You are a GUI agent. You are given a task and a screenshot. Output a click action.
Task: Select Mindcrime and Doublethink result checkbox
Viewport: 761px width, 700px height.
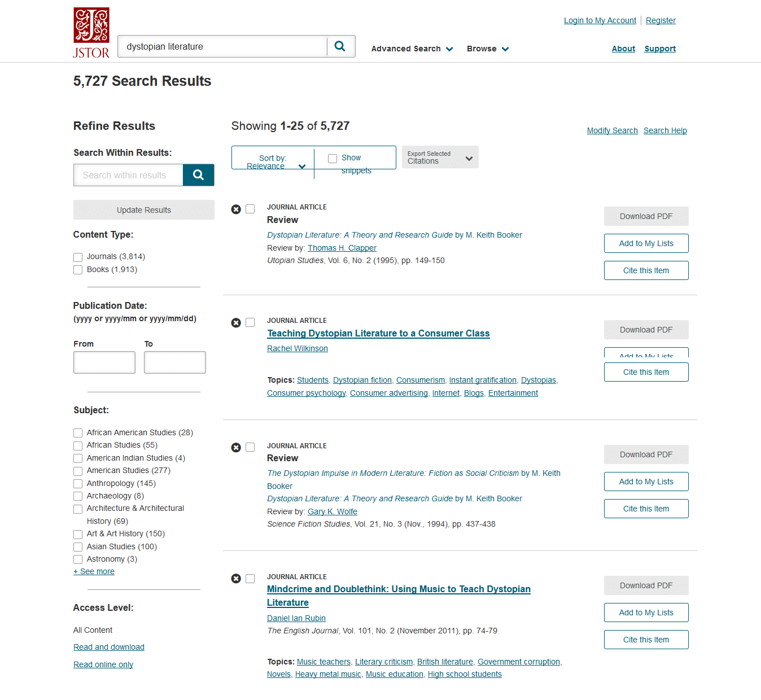coord(250,578)
